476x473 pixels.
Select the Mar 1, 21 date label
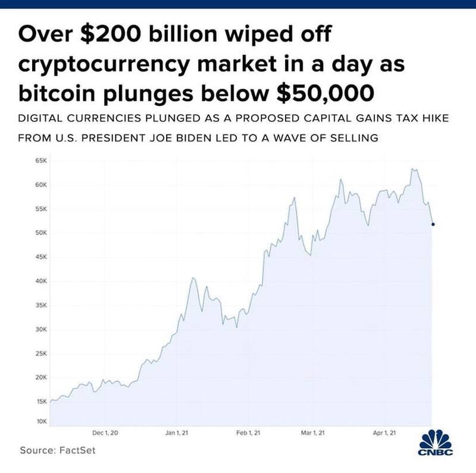click(x=313, y=433)
